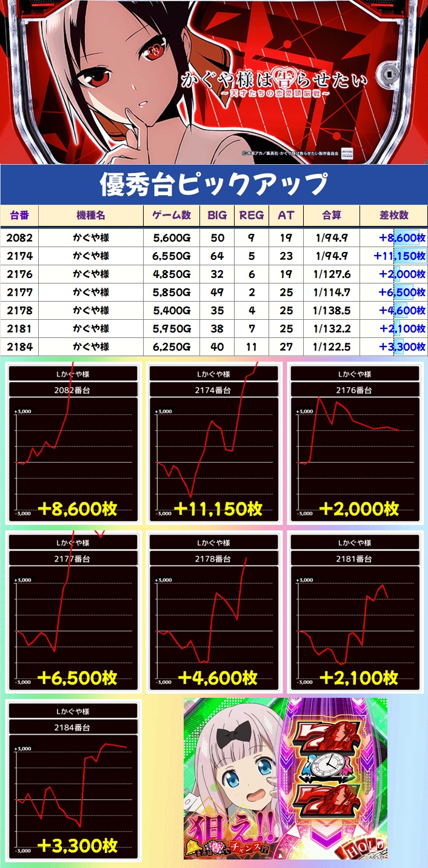The width and height of the screenshot is (428, 868).
Task: Click the 1/122.5 combined probability cell
Action: click(332, 347)
